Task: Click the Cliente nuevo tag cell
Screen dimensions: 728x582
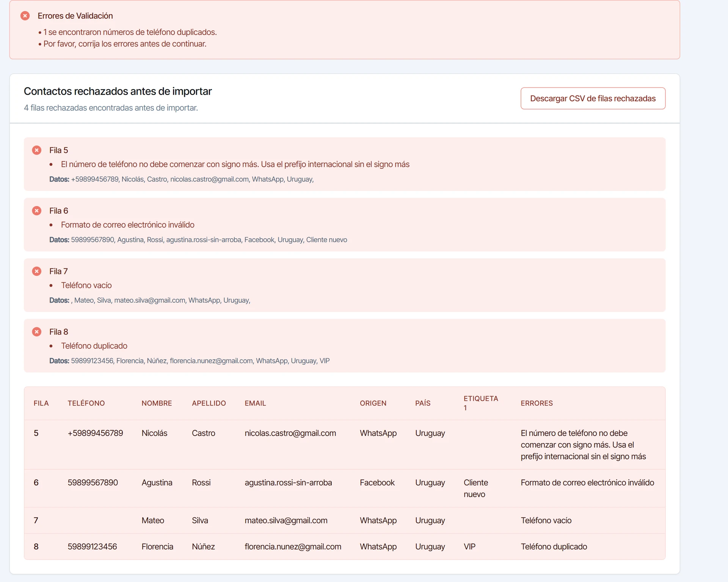Action: click(x=476, y=489)
